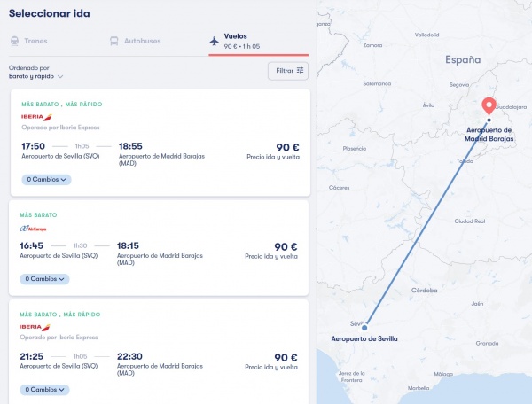This screenshot has width=532, height=404.
Task: Click the Iberia logo on 21:25 flight
Action: [x=37, y=327]
